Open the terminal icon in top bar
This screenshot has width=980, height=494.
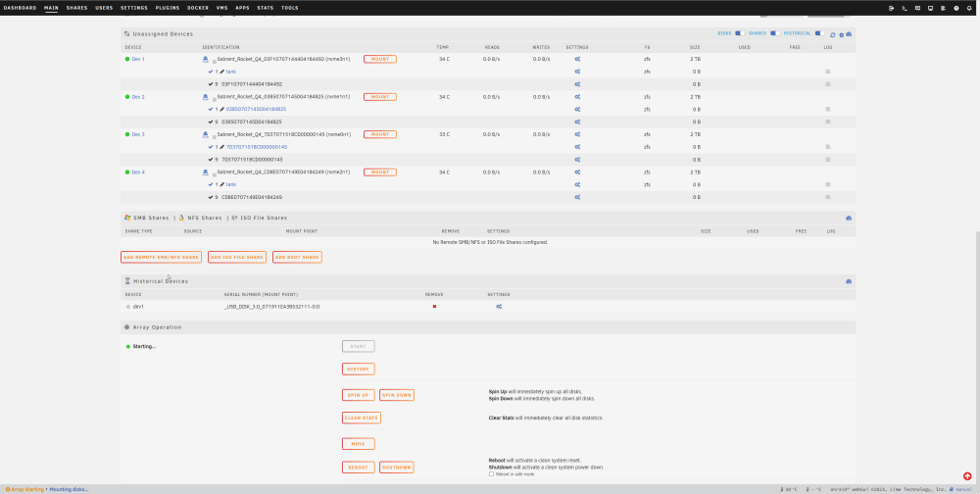tap(904, 8)
